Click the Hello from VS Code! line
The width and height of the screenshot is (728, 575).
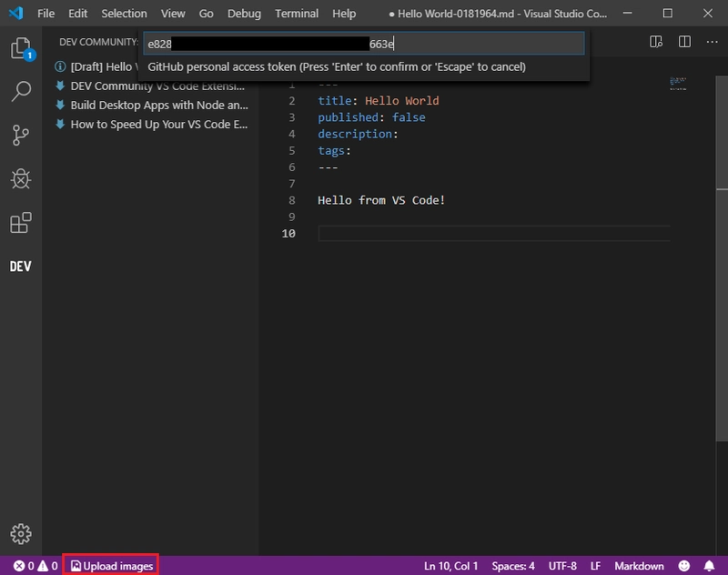(381, 200)
